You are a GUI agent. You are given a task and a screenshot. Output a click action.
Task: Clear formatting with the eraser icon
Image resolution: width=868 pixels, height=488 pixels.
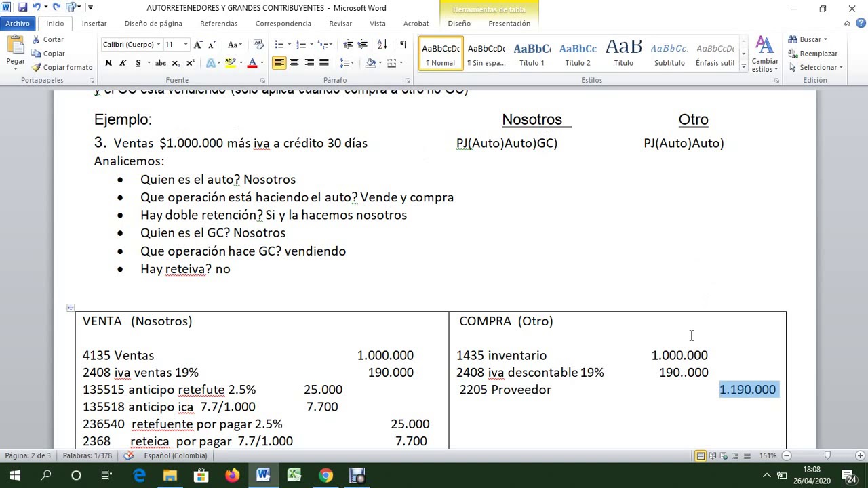pos(258,45)
